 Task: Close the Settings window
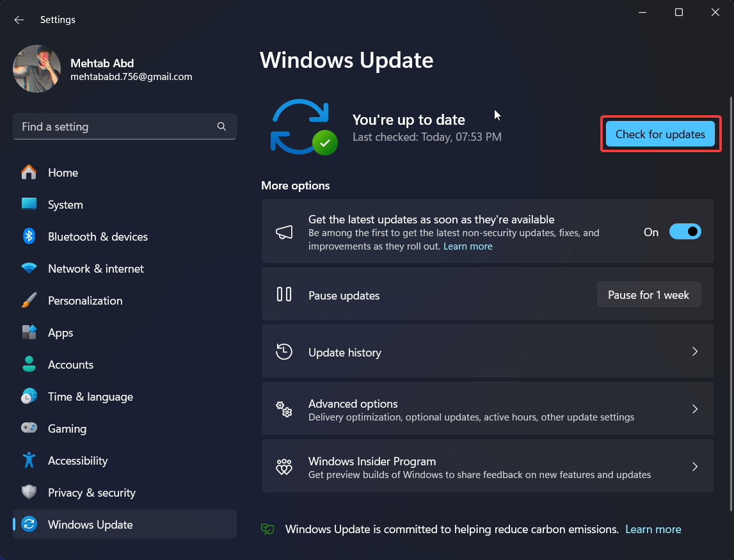pyautogui.click(x=715, y=13)
